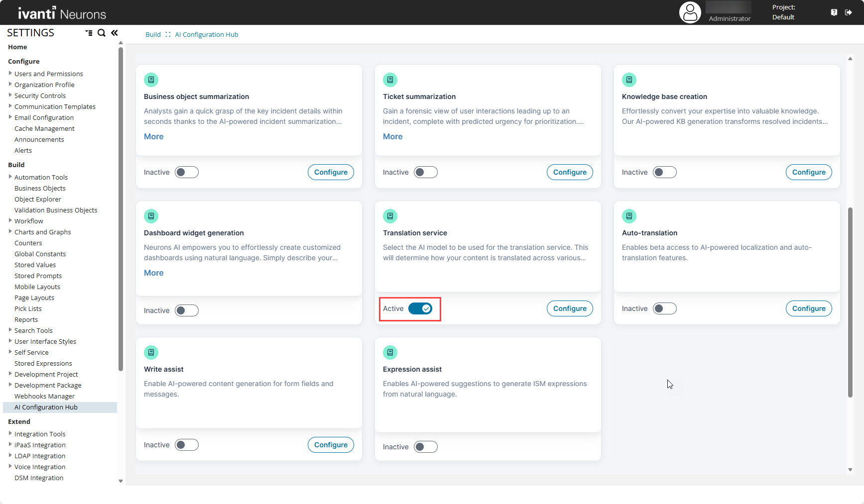Click the main content vertical scrollbar
Viewport: 864px width, 504px height.
click(x=850, y=302)
